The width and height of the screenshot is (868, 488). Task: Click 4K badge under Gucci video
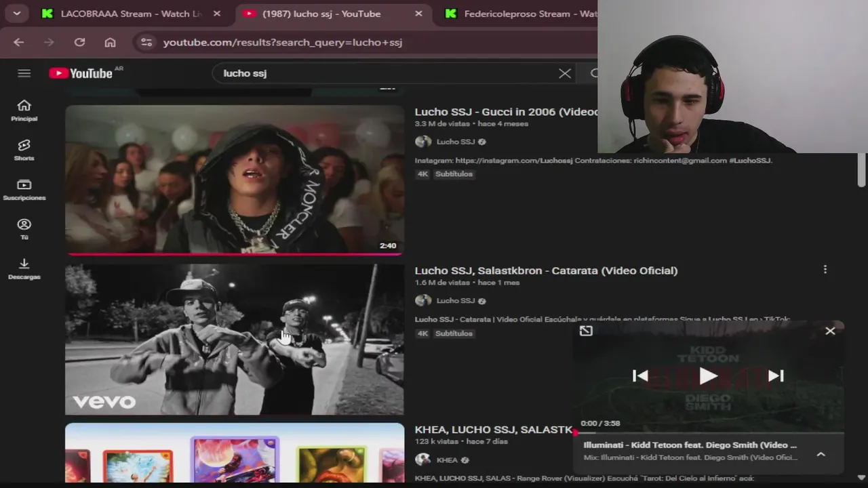tap(423, 174)
